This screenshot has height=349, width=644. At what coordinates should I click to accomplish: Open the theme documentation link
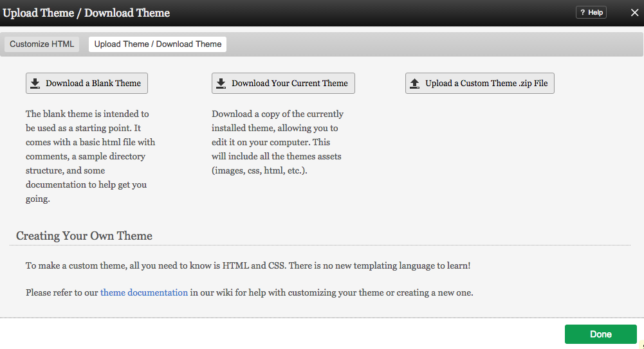(144, 292)
